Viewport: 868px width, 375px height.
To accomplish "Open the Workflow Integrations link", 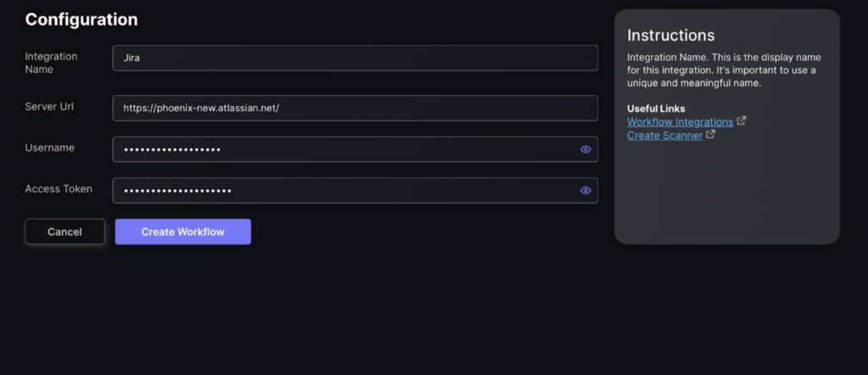I will coord(680,122).
